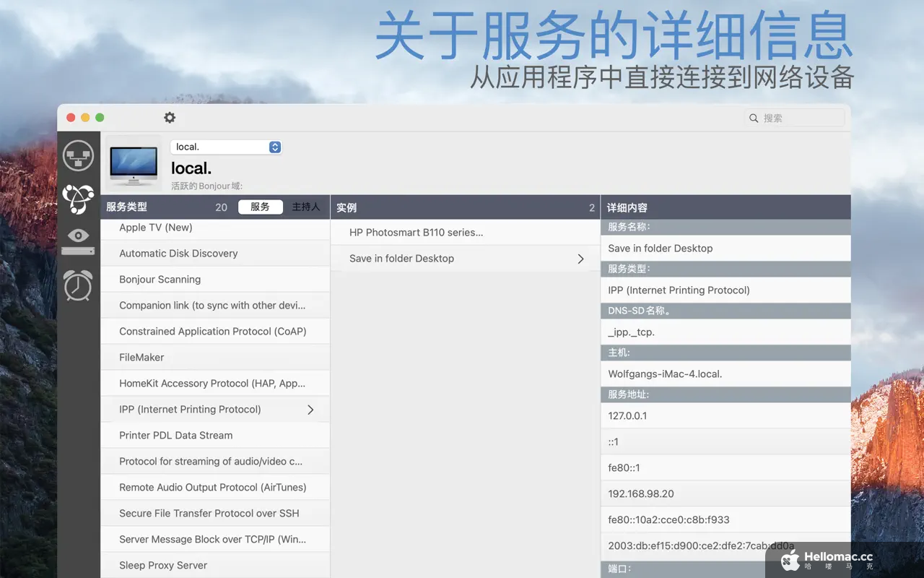Image resolution: width=924 pixels, height=578 pixels.
Task: Select HomeKit Accessory Protocol row
Action: pyautogui.click(x=215, y=384)
